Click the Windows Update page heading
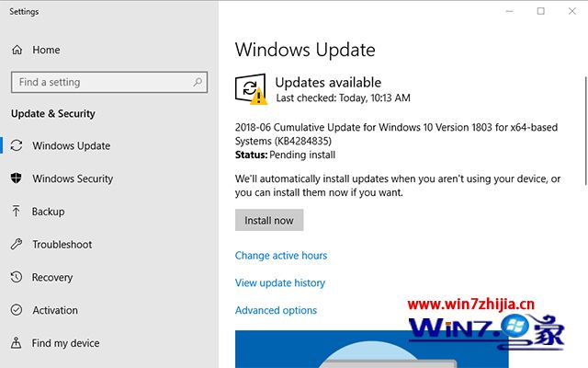 305,50
